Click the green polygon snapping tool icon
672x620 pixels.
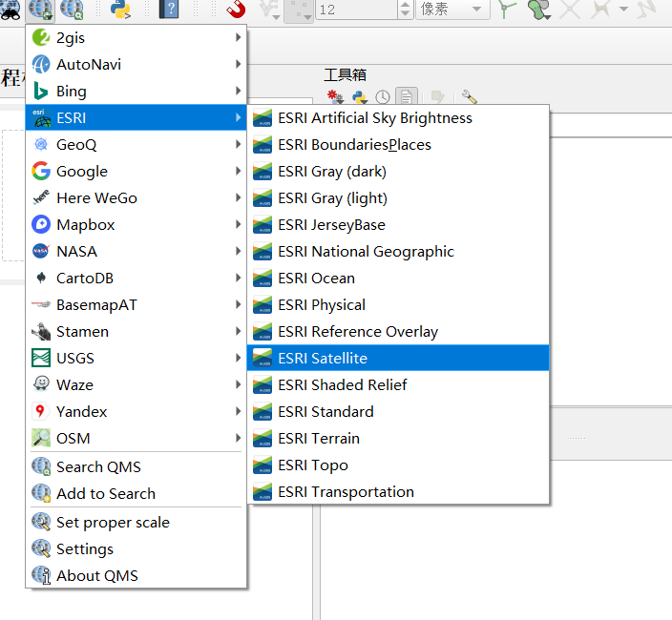coord(538,10)
